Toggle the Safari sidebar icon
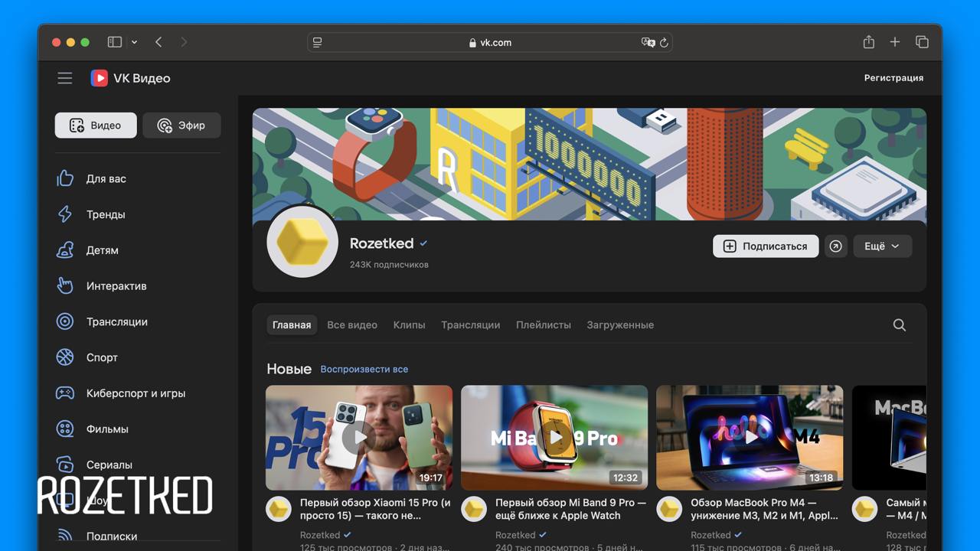The width and height of the screenshot is (980, 551). coord(115,42)
